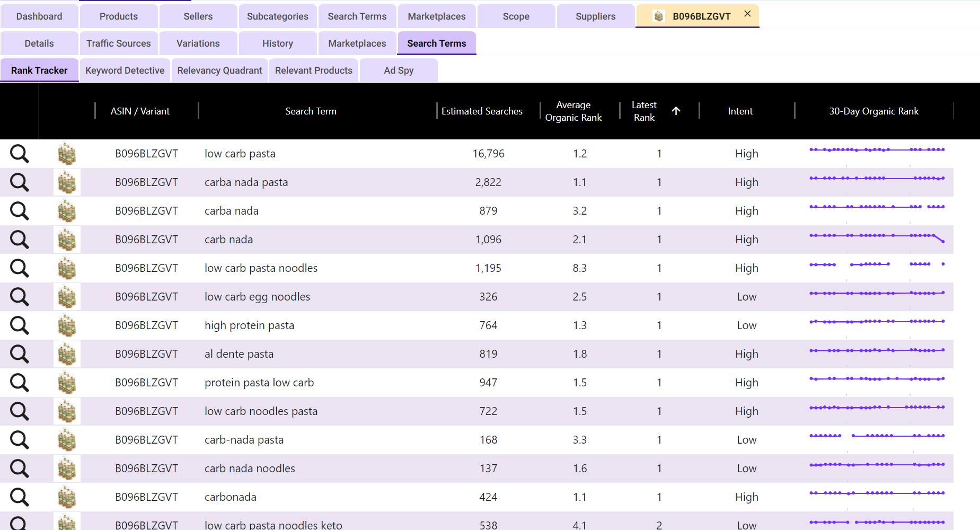Open Keyword Detective tab
Image resolution: width=980 pixels, height=530 pixels.
[x=125, y=70]
